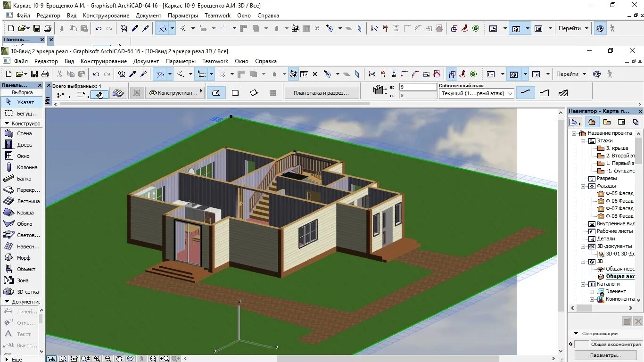644x362 pixels.
Task: Select the 3D-сетка (Mesh) tool
Action: pyautogui.click(x=22, y=292)
